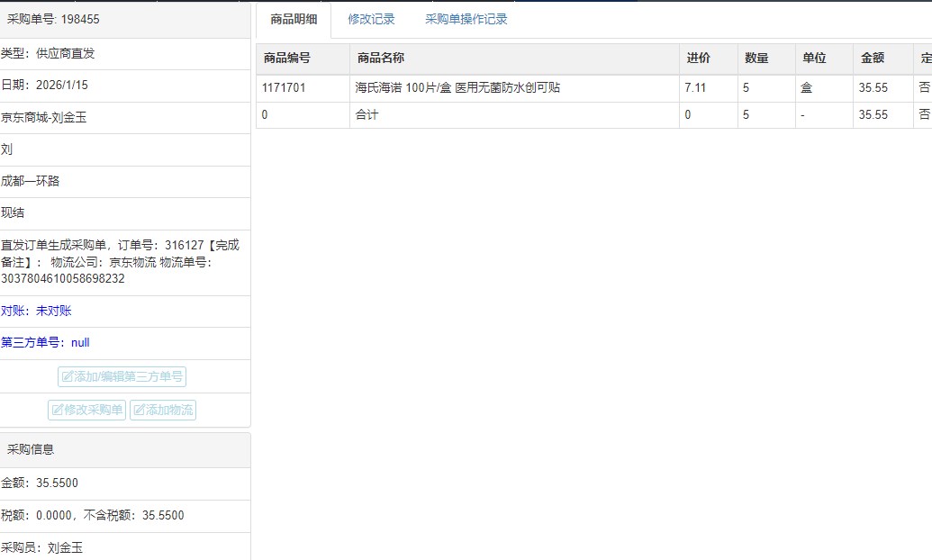Open the 采购单操作记录 tab

point(466,19)
